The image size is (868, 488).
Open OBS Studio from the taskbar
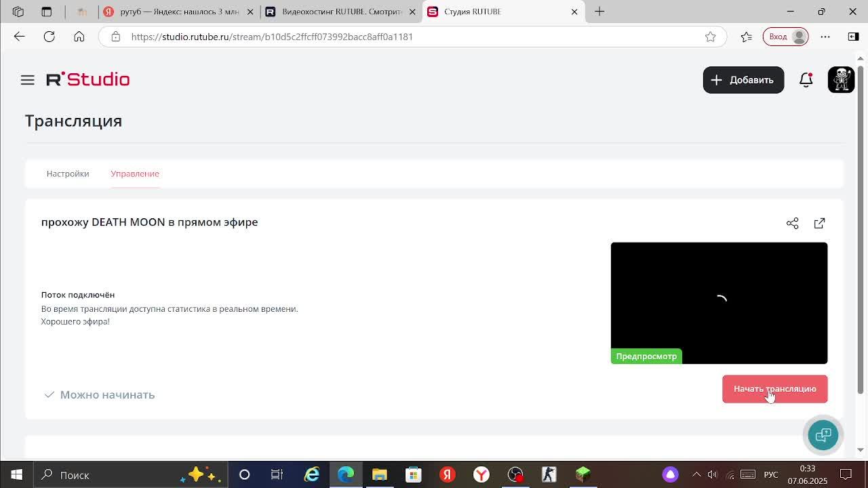[515, 474]
